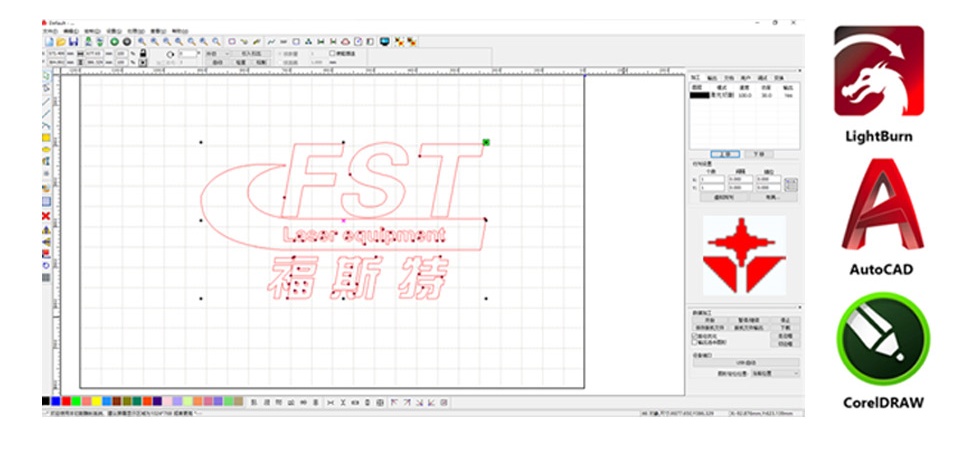
Task: Pick the yellow color swatch in the palette
Action: click(96, 401)
